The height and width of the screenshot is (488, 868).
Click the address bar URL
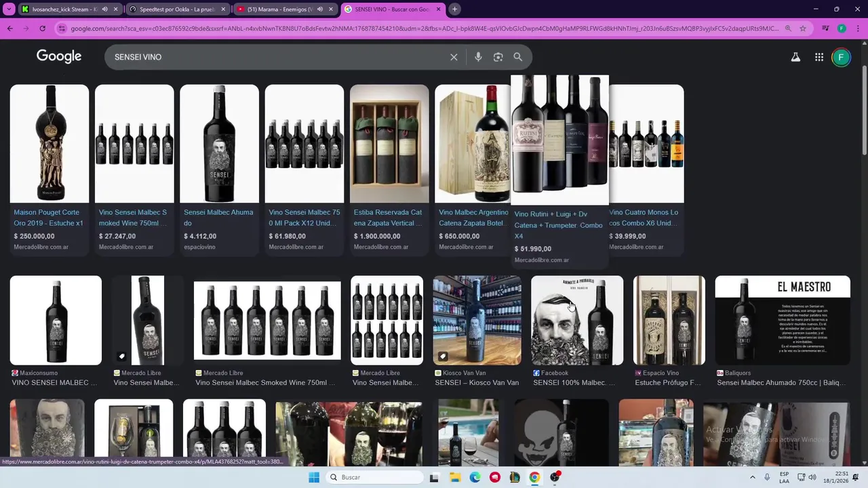point(425,28)
